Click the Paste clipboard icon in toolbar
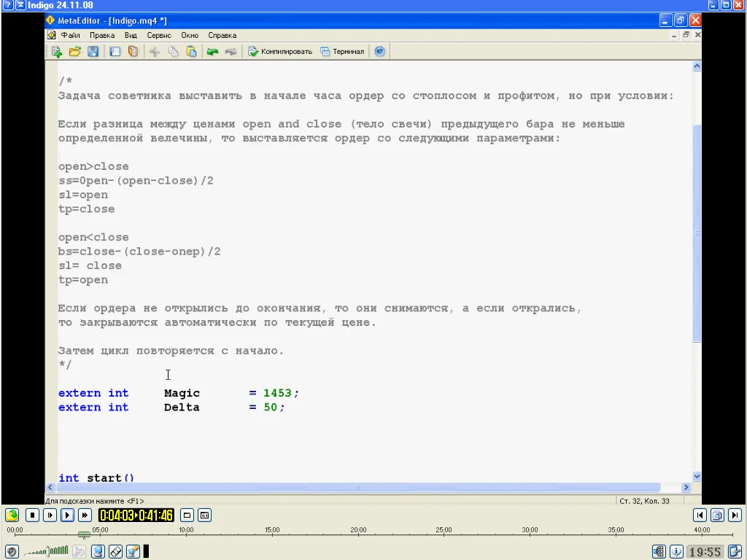 pyautogui.click(x=191, y=52)
